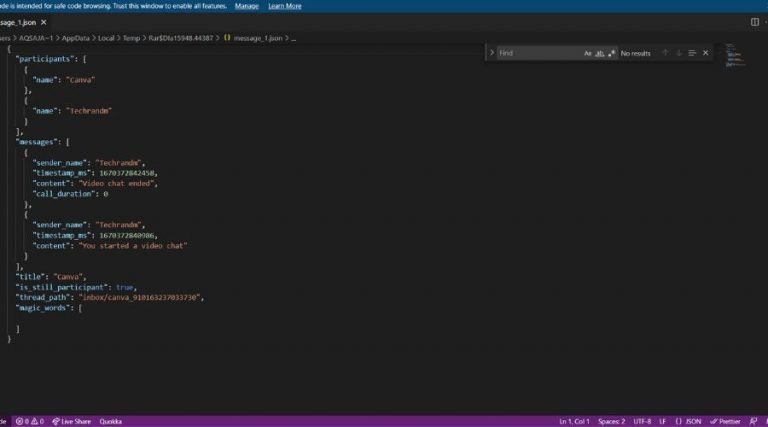Start Live Share from status bar
The height and width of the screenshot is (427, 768).
(x=72, y=422)
